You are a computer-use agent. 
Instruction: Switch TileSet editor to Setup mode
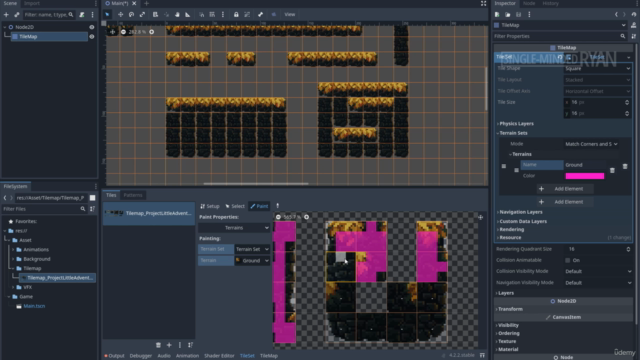pyautogui.click(x=210, y=206)
